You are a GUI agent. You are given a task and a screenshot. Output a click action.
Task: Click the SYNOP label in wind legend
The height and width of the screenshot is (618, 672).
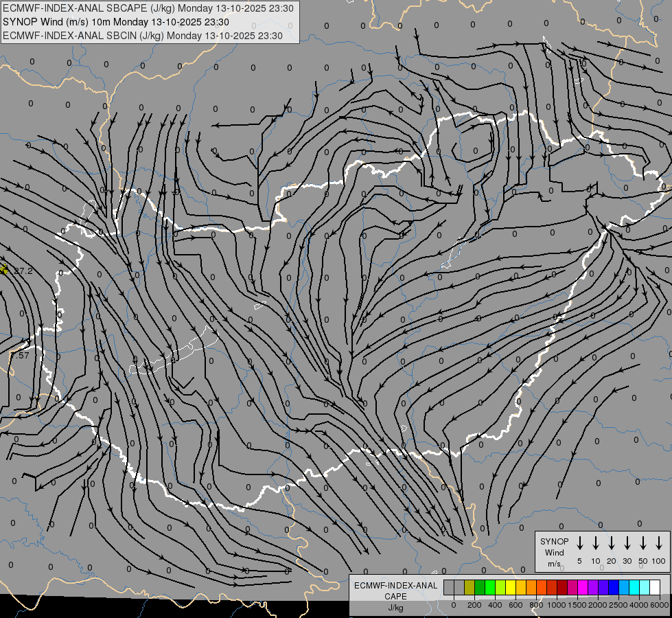click(554, 541)
